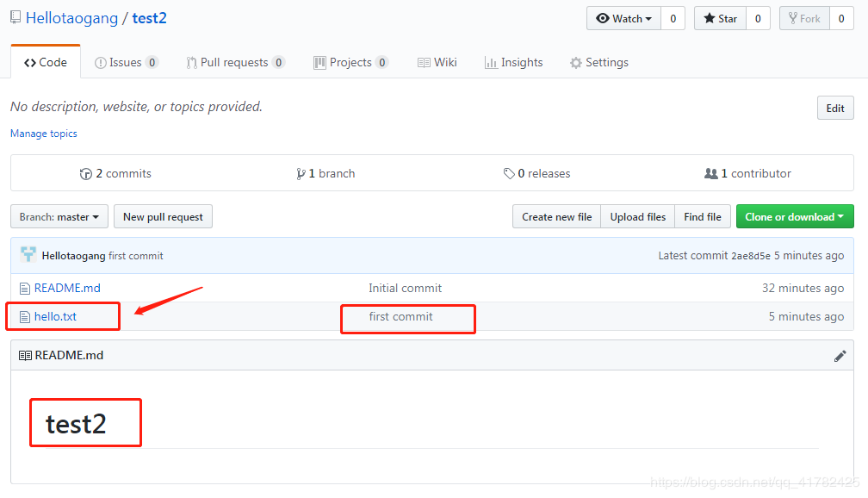The width and height of the screenshot is (868, 498).
Task: Switch to the Issues tab
Action: pyautogui.click(x=126, y=62)
